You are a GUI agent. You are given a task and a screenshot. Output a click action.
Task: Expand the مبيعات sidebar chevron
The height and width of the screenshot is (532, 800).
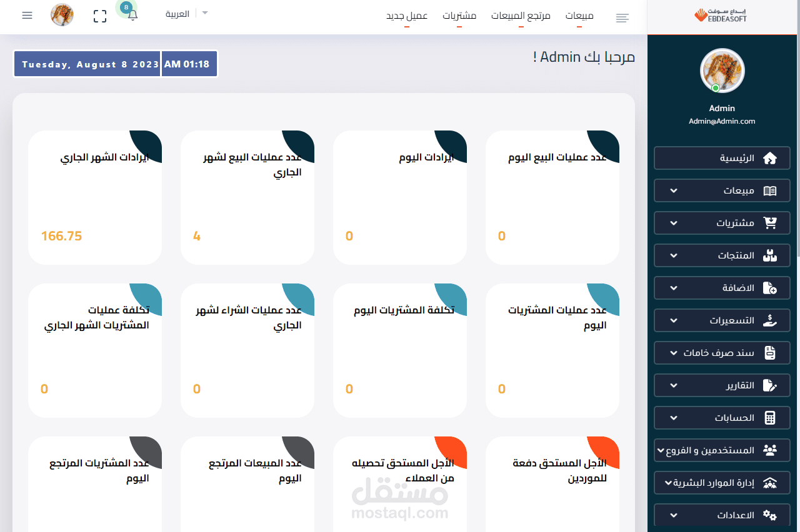pos(674,190)
